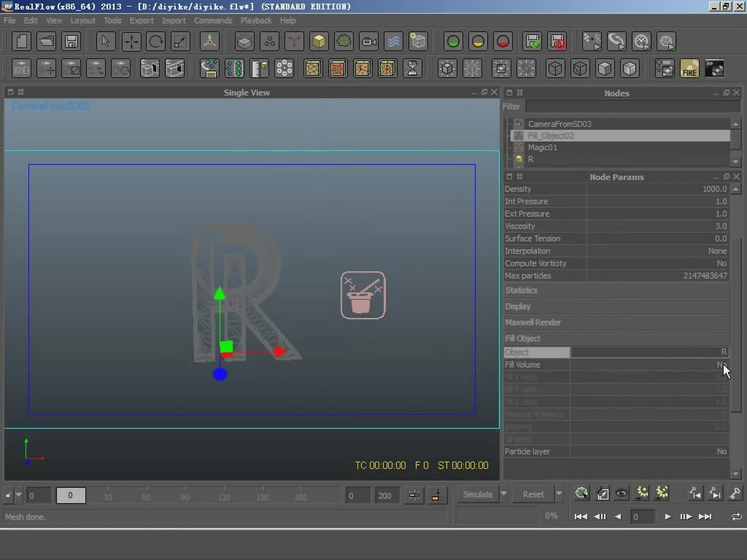Click the play backward button
Screen dimensions: 747x560
click(618, 517)
